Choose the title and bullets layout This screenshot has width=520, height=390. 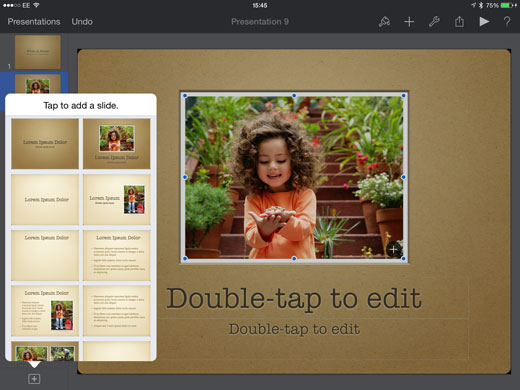[x=117, y=255]
